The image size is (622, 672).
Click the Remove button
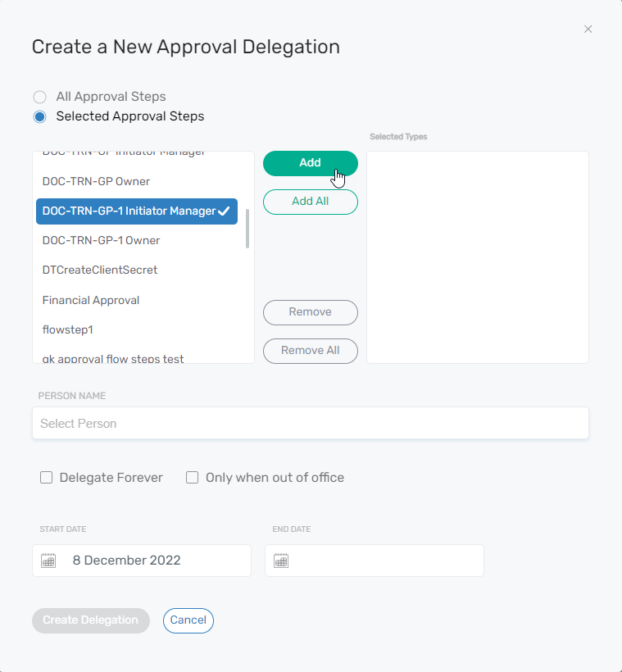(x=310, y=312)
